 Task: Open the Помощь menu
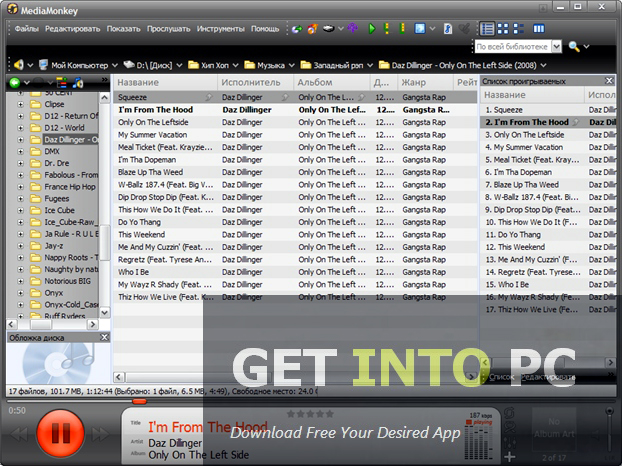[x=265, y=29]
